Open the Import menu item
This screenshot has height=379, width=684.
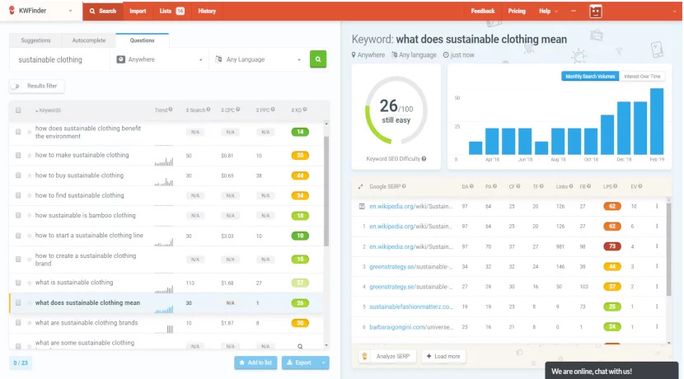[138, 11]
